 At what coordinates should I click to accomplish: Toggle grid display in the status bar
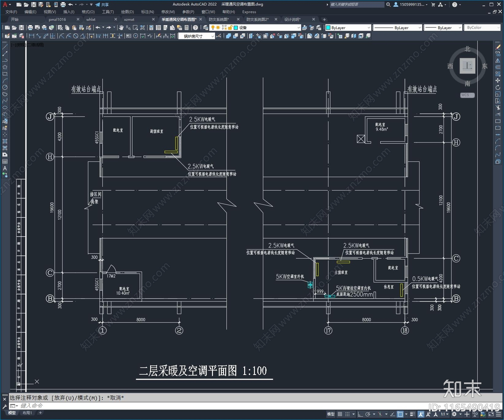click(x=340, y=414)
